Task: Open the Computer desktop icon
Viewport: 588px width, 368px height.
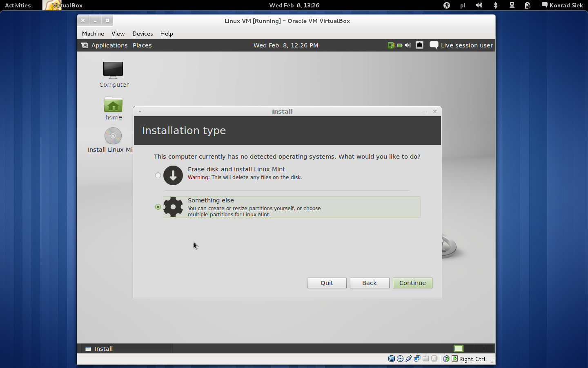Action: [x=114, y=74]
